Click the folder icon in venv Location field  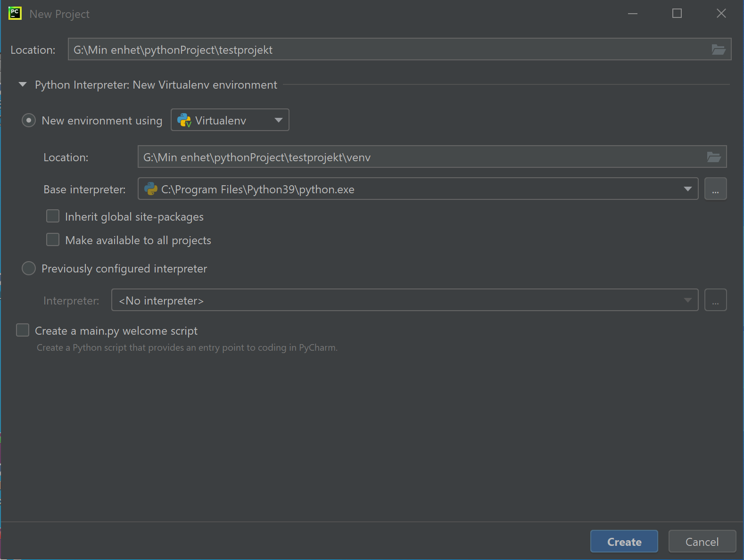click(x=713, y=157)
